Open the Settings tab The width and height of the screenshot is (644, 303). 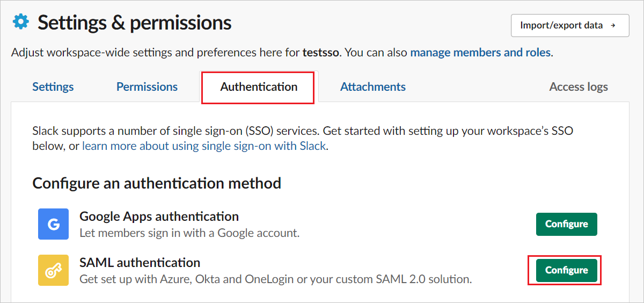click(53, 87)
